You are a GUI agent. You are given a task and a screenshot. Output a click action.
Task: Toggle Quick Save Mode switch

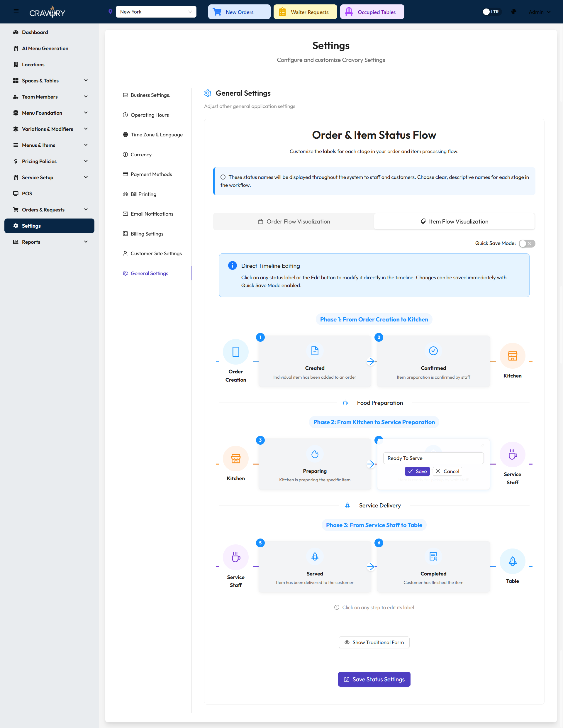[x=527, y=243]
